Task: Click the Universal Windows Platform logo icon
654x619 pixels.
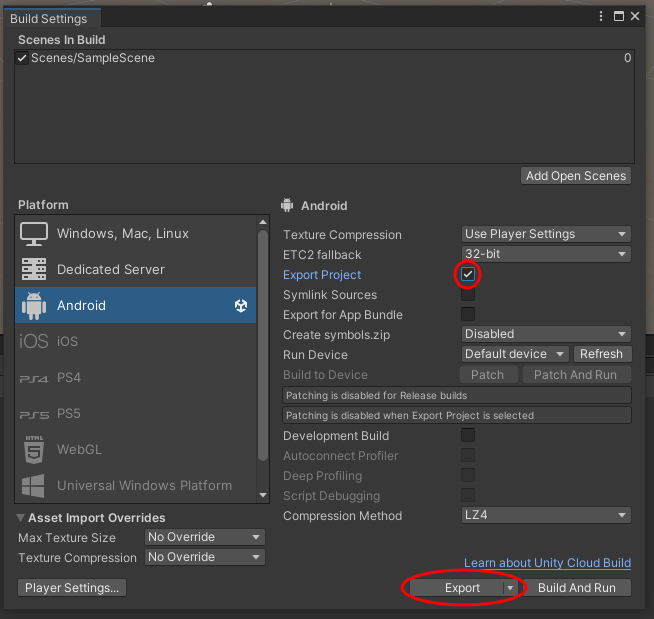Action: [x=33, y=486]
